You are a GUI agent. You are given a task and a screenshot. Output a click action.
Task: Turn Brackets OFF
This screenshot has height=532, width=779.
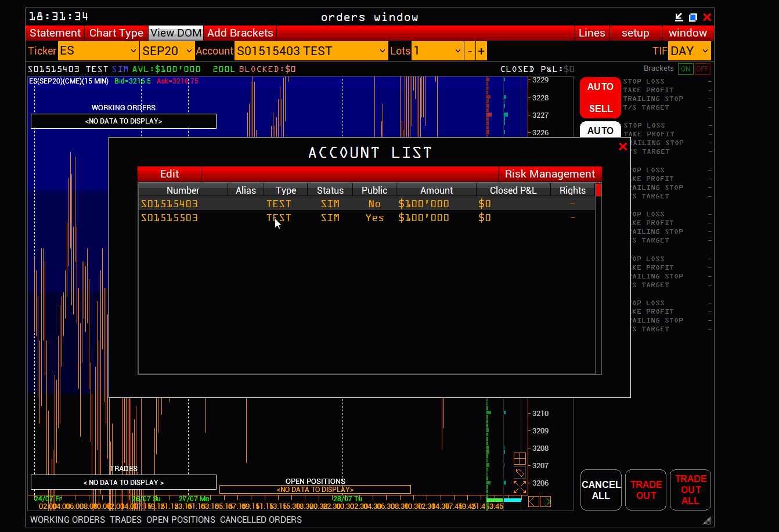pyautogui.click(x=702, y=69)
